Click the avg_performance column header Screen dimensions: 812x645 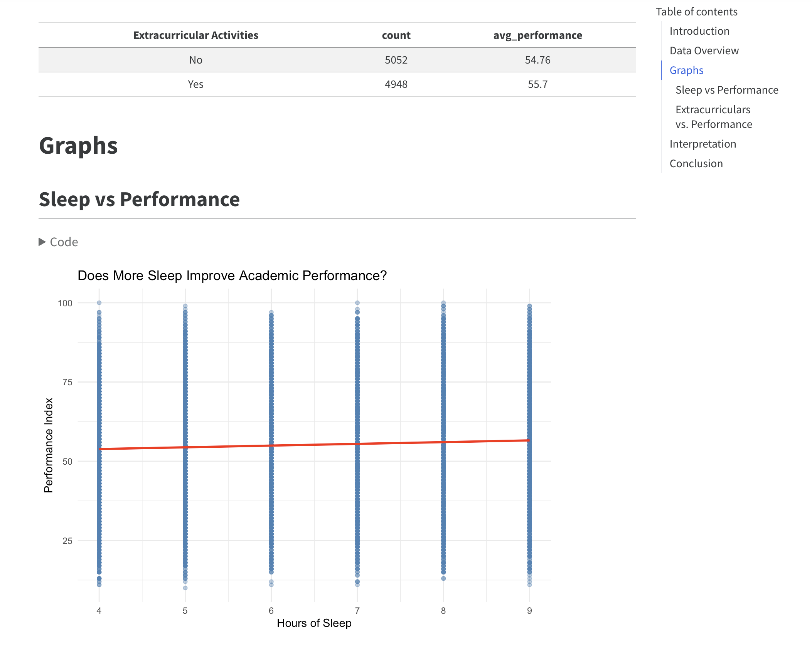tap(537, 35)
